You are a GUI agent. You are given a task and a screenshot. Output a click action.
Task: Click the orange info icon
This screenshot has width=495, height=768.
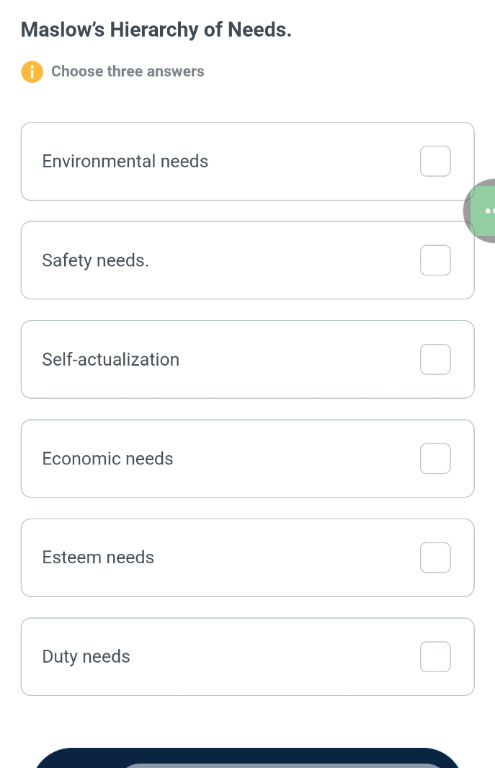(x=32, y=72)
